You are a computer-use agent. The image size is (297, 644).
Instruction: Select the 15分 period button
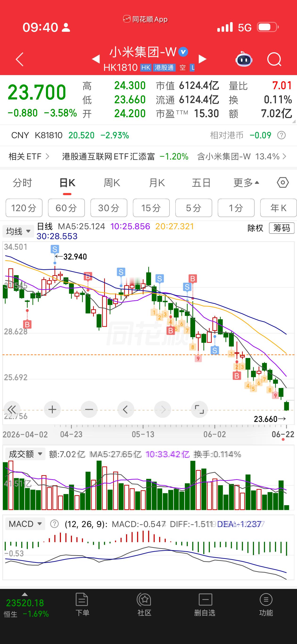pos(151,208)
